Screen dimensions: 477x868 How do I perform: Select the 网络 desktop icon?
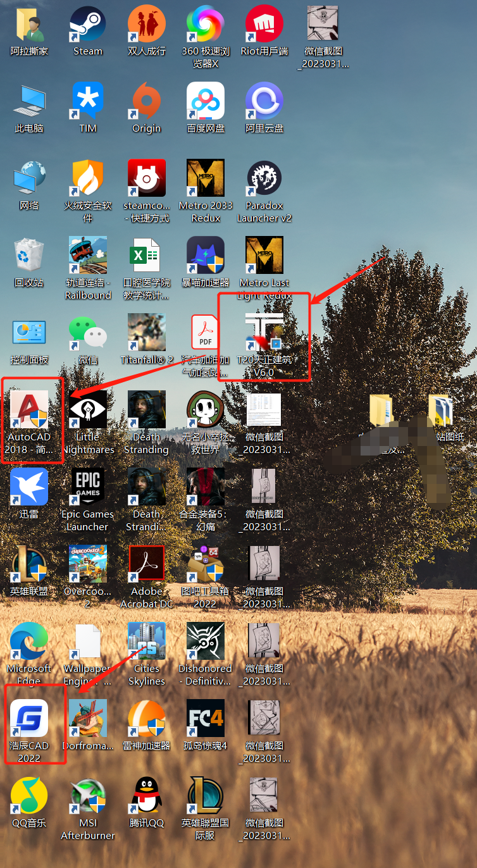coord(29,178)
